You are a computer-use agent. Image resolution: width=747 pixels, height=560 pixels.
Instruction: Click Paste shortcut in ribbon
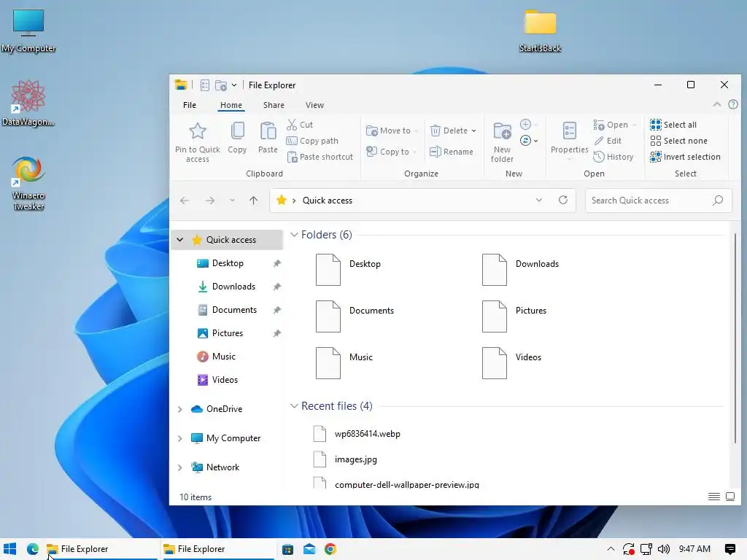[320, 157]
